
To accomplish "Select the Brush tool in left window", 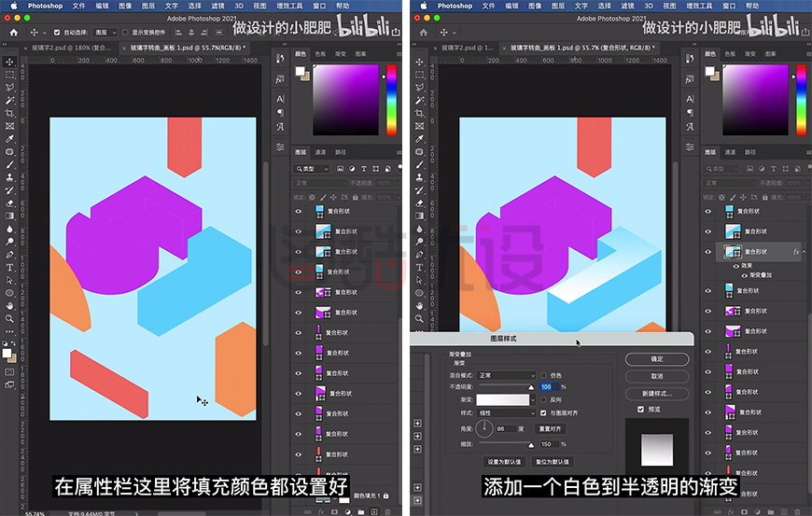I will pyautogui.click(x=9, y=164).
